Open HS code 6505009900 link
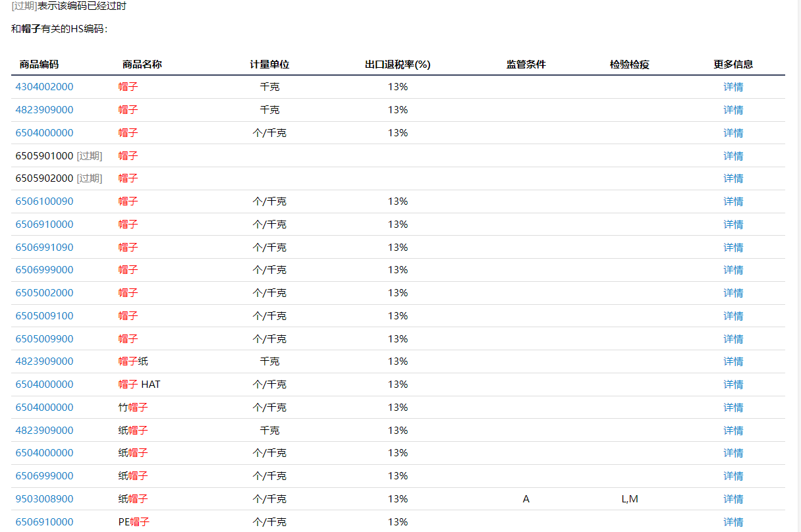 (44, 339)
